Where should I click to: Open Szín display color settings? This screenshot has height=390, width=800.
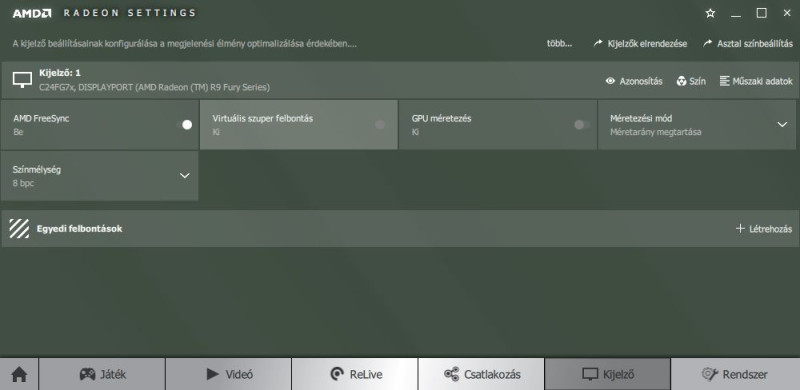tap(697, 81)
